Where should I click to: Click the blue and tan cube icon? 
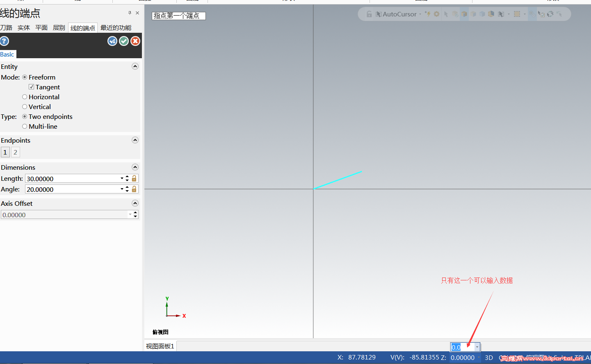(491, 14)
